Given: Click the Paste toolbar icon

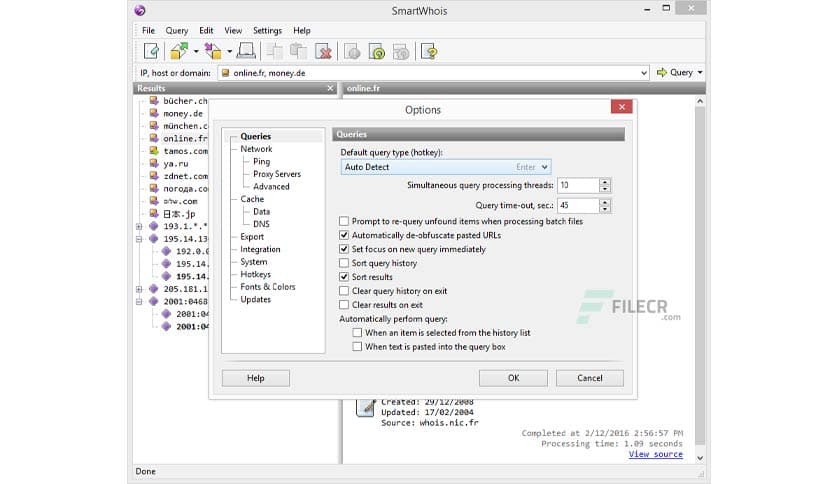Looking at the screenshot, I should click(x=298, y=52).
